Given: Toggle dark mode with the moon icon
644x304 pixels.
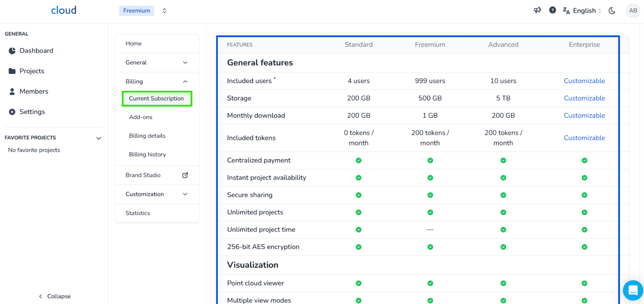Looking at the screenshot, I should click(612, 11).
